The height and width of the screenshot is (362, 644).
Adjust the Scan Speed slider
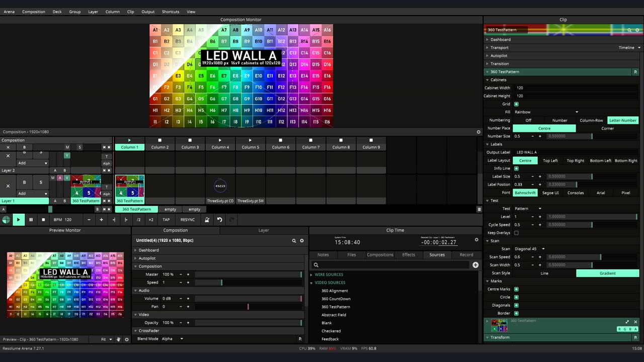point(593,257)
